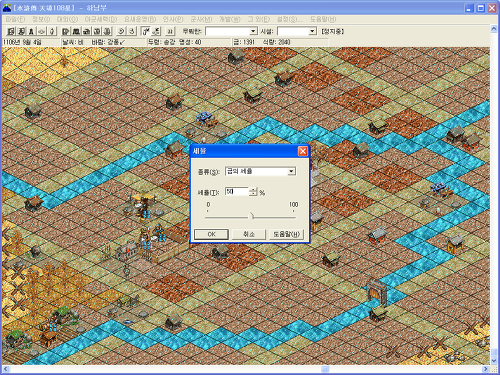Image resolution: width=500 pixels, height=375 pixels.
Task: Open the 파일(F) menu
Action: tap(15, 19)
